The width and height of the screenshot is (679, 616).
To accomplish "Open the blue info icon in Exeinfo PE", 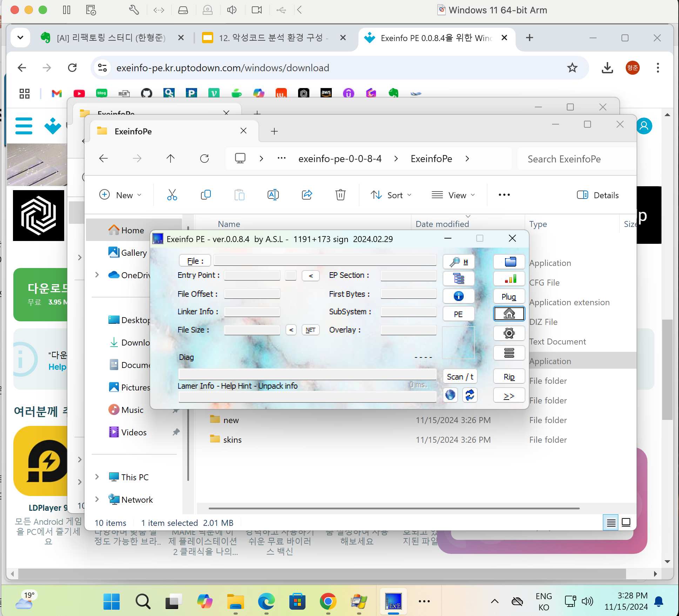I will coord(459,296).
